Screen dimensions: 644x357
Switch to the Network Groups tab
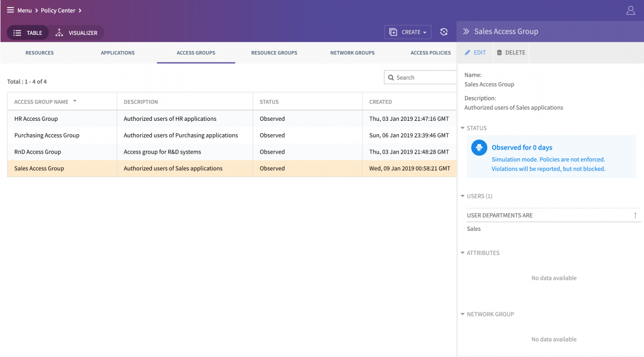coord(352,53)
